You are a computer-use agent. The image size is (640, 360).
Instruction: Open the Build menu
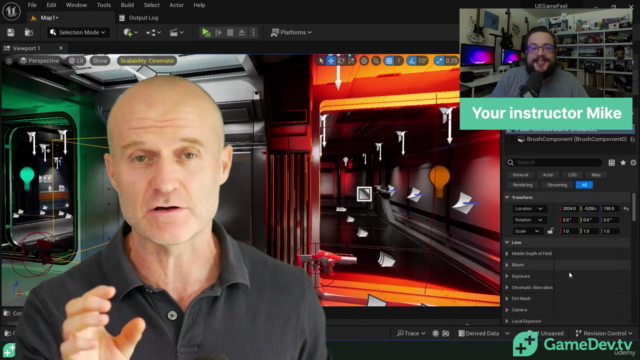tap(127, 5)
